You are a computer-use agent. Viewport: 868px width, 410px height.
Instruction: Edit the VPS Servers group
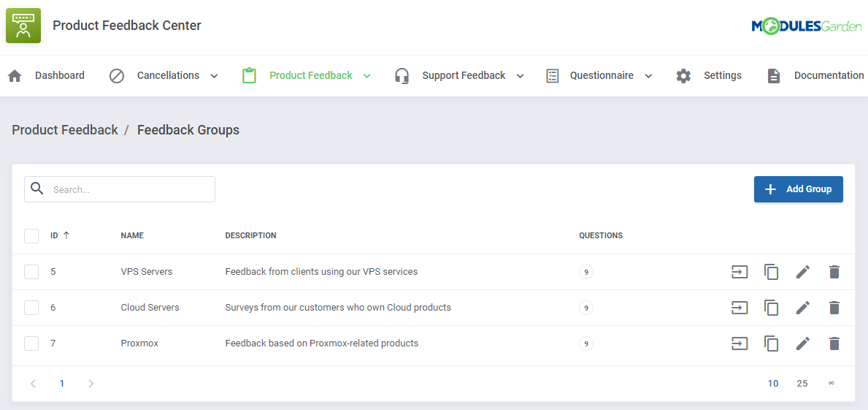[x=803, y=271]
